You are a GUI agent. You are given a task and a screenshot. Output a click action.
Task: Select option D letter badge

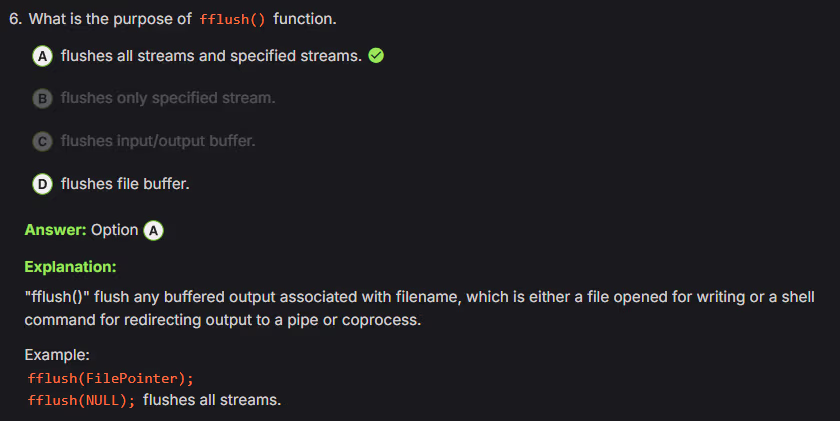(x=44, y=184)
